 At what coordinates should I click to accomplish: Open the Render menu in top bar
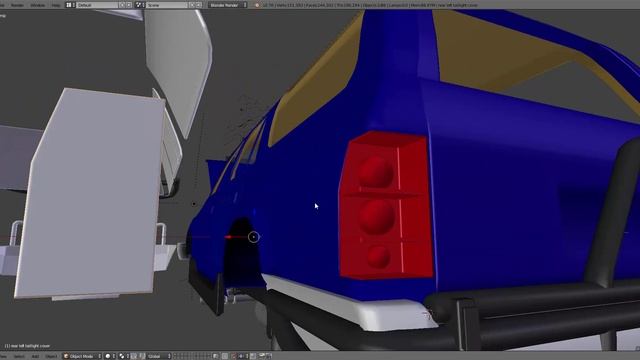pos(17,5)
